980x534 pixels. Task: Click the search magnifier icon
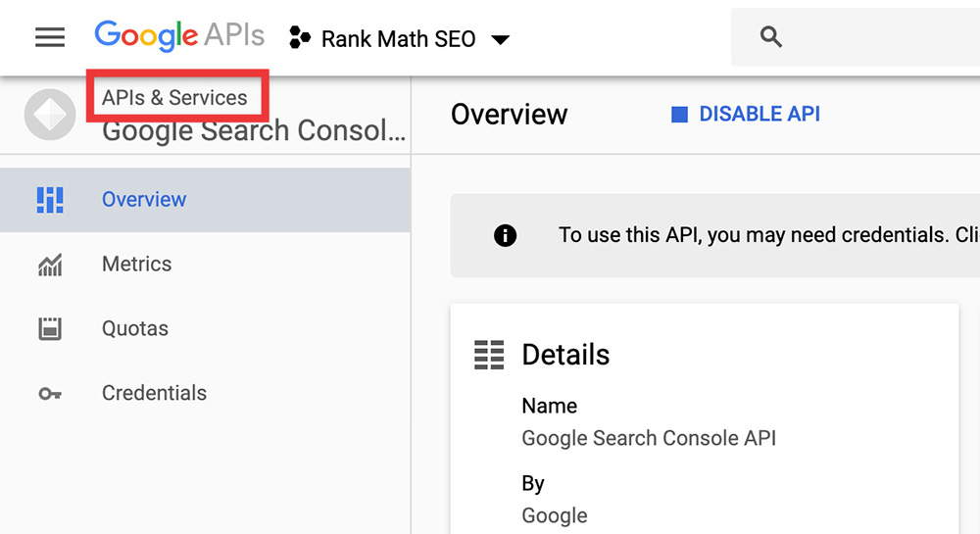point(771,38)
